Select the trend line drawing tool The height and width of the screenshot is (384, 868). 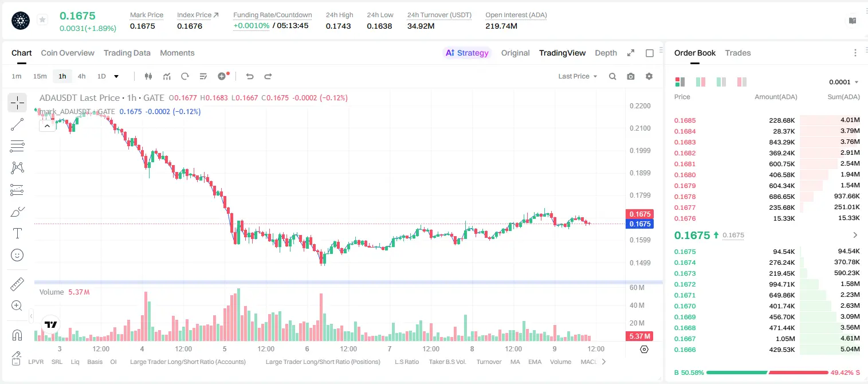(x=17, y=124)
